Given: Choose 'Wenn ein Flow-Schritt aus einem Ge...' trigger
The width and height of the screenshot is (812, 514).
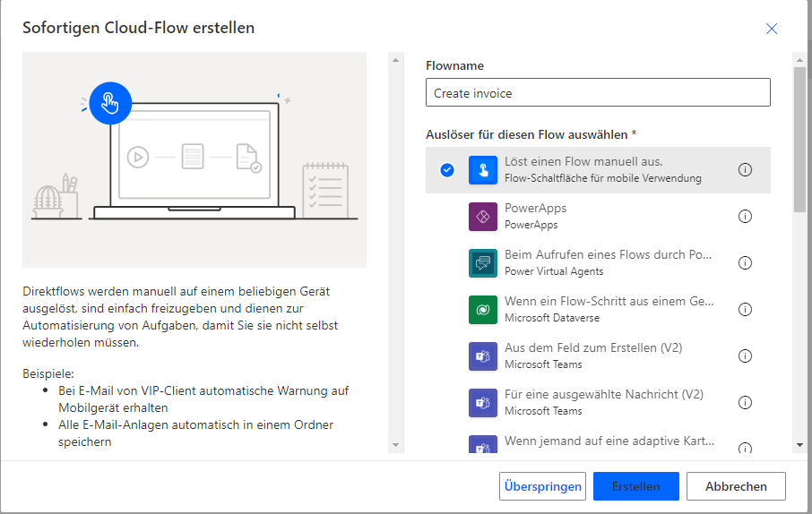Looking at the screenshot, I should (598, 310).
